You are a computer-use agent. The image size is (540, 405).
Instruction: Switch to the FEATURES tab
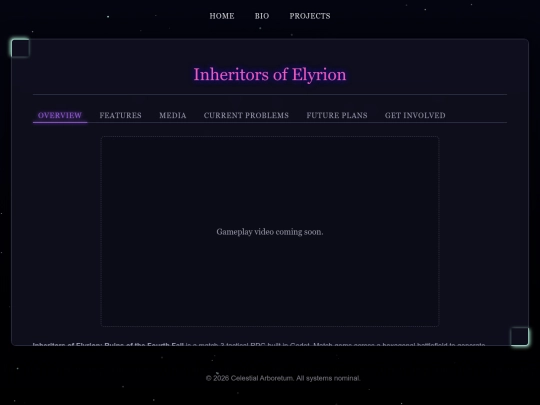pyautogui.click(x=121, y=115)
